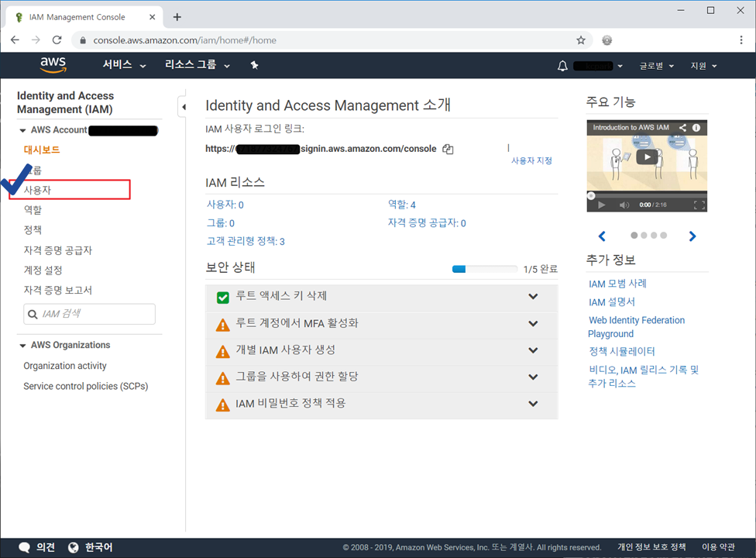
Task: Mute the video using speaker icon
Action: coord(624,205)
